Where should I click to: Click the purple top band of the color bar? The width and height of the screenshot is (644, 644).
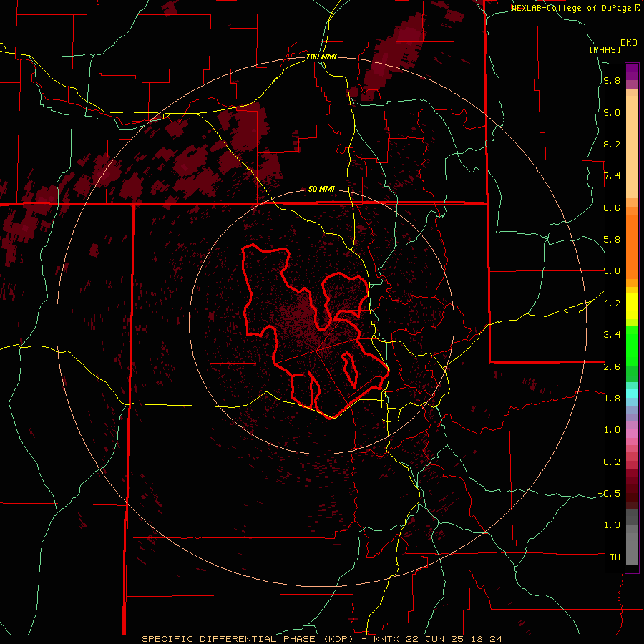point(632,72)
